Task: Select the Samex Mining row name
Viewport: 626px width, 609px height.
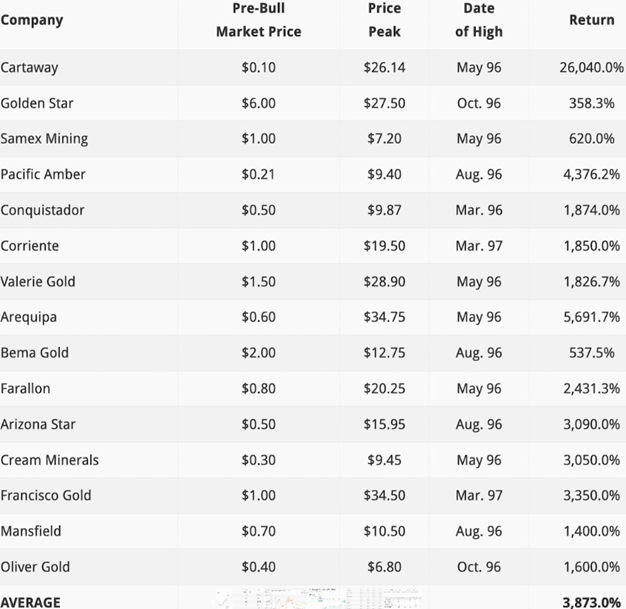Action: pyautogui.click(x=44, y=139)
